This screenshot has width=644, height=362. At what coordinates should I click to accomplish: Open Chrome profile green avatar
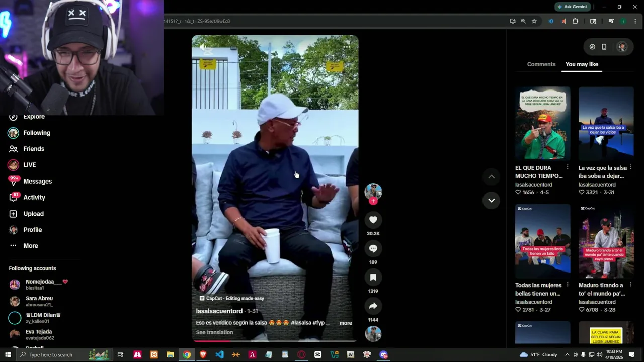(x=623, y=21)
